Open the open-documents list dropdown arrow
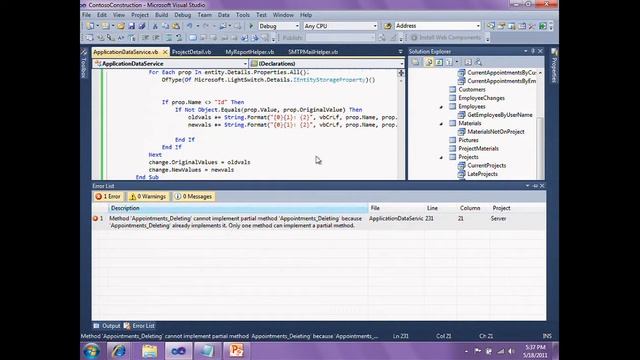640x360 pixels. click(x=400, y=52)
